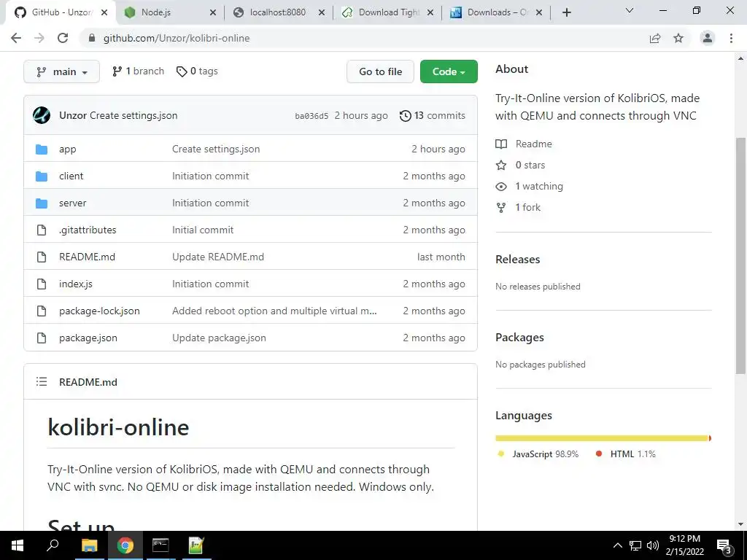The width and height of the screenshot is (747, 560).
Task: Open the client folder
Action: coord(71,176)
